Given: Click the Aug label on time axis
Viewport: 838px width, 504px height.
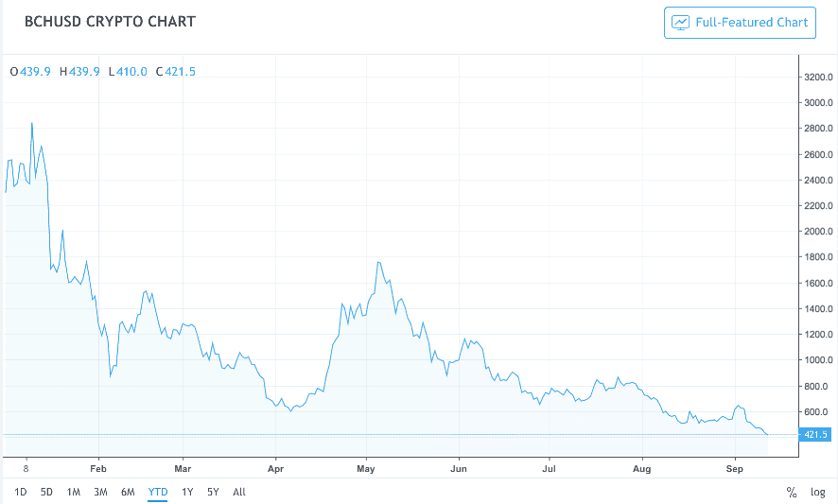Looking at the screenshot, I should pos(642,469).
